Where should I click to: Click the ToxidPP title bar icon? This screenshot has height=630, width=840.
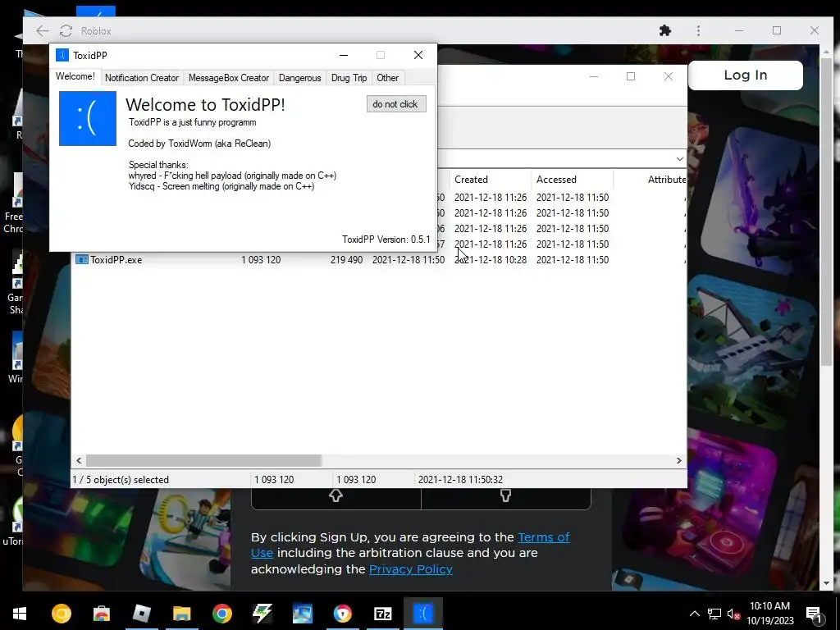click(62, 55)
